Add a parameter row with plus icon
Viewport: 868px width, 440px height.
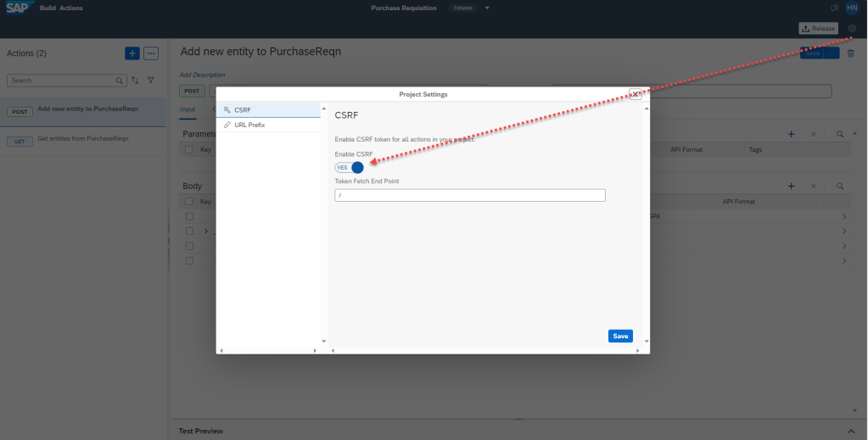(x=791, y=134)
